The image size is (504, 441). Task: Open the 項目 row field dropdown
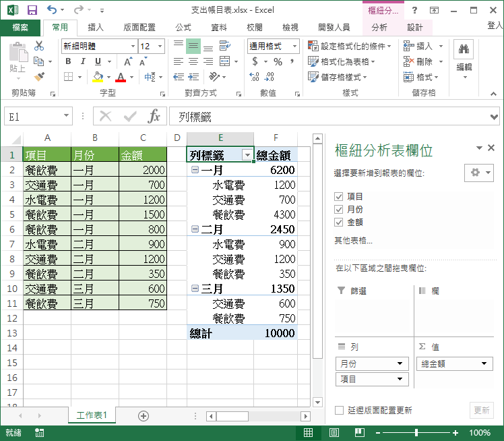point(400,379)
